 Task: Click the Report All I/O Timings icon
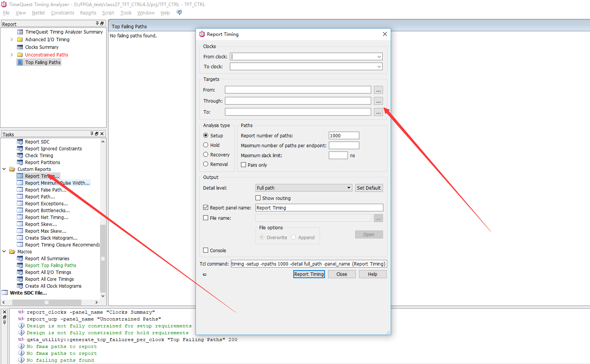coord(20,272)
